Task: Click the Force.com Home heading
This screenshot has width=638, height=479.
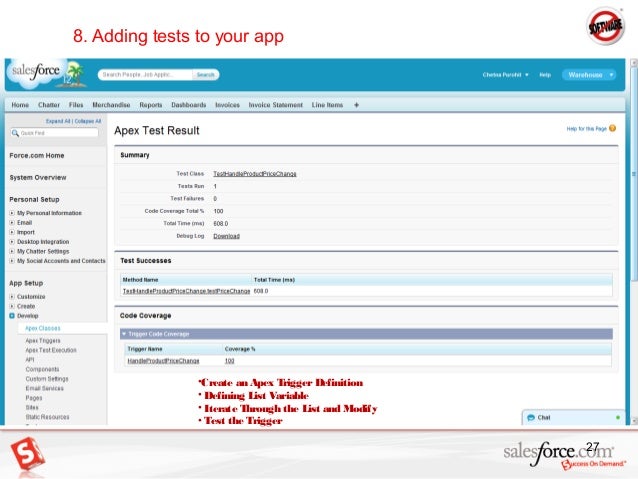Action: 37,155
